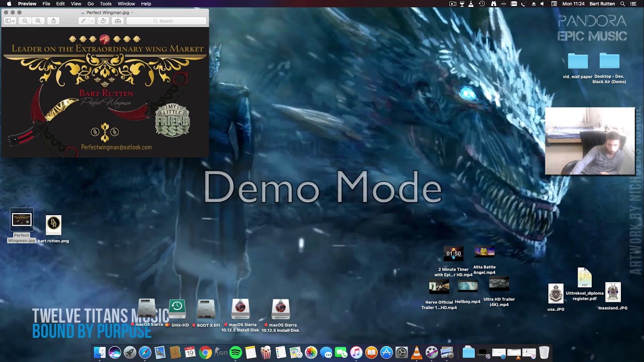Open Launchpad from the dock
Viewport: 644px width, 362px height.
[130, 353]
